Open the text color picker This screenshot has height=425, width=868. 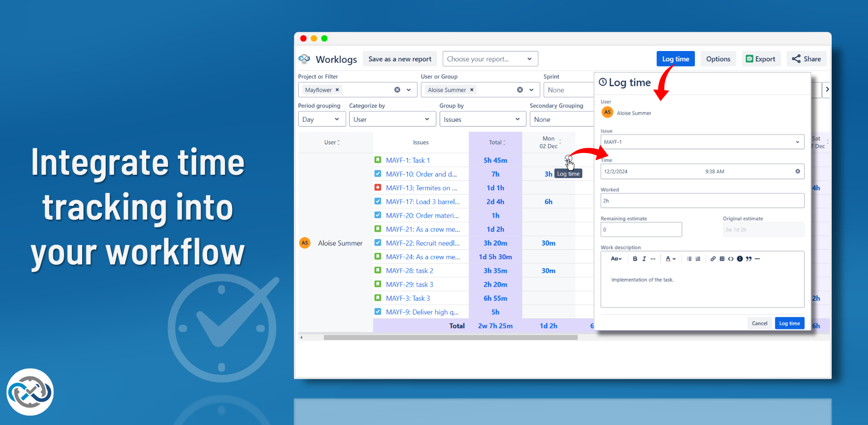[x=670, y=259]
